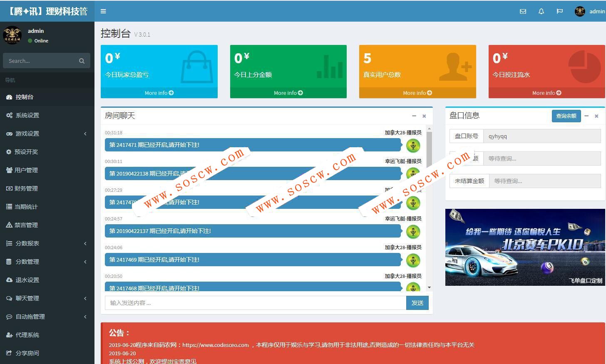
Task: Click the 查询余额 button
Action: tap(566, 116)
